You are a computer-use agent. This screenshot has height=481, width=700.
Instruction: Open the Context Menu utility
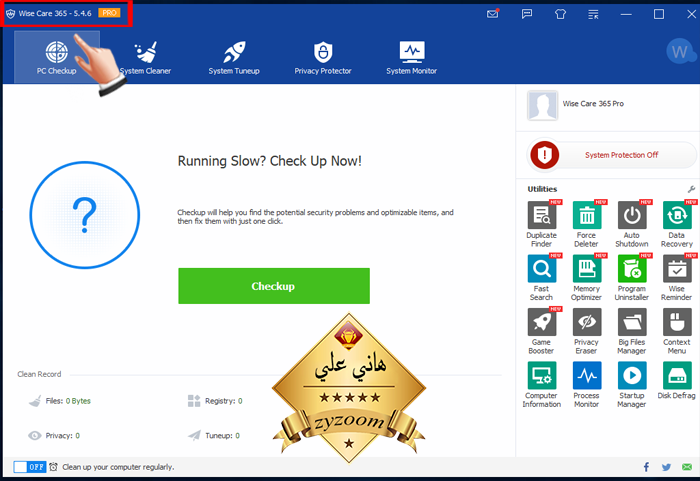coord(677,322)
